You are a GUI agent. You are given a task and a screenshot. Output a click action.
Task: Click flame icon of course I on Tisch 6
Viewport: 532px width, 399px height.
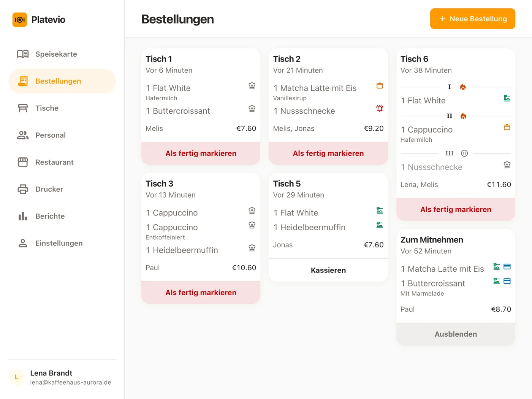click(463, 87)
